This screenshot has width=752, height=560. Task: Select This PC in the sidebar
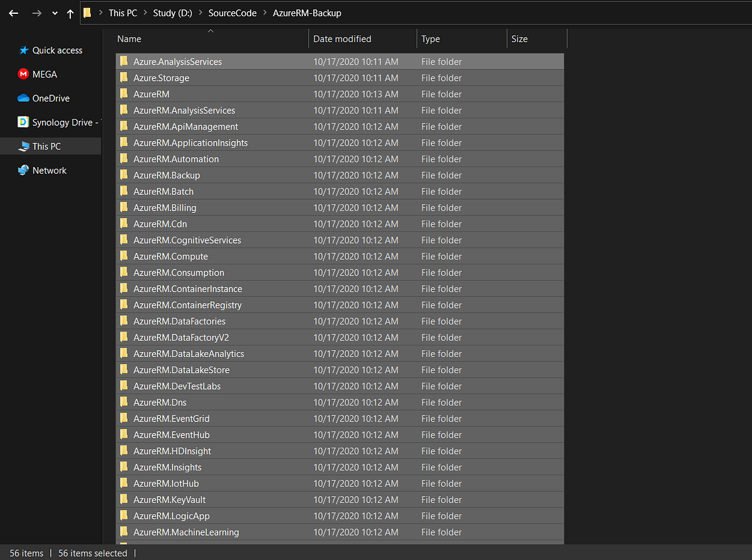pyautogui.click(x=45, y=146)
